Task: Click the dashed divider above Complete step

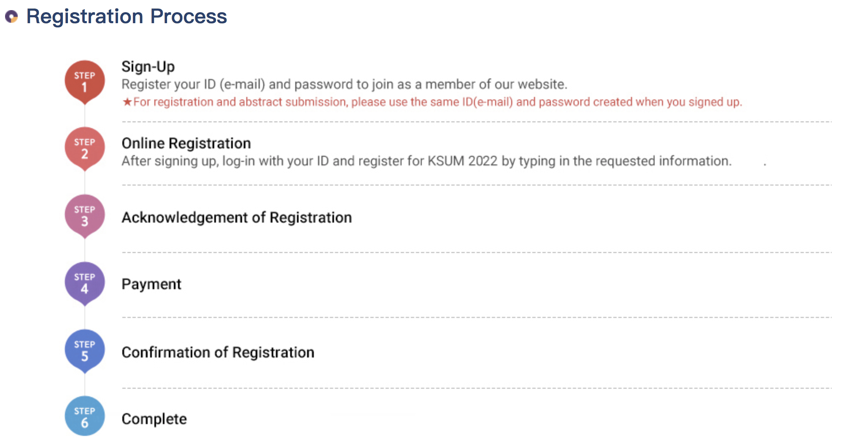Action: pyautogui.click(x=477, y=388)
